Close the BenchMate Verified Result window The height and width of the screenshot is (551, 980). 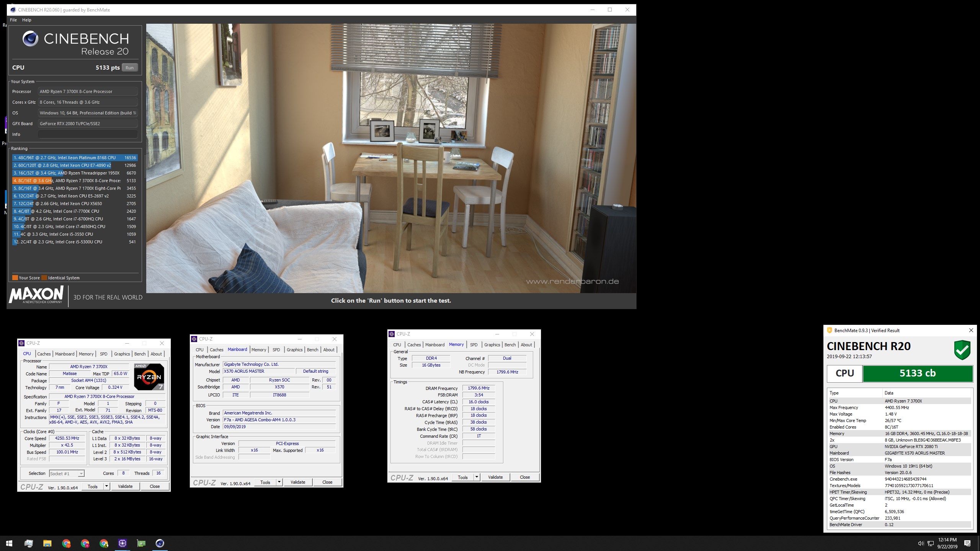[x=971, y=330]
